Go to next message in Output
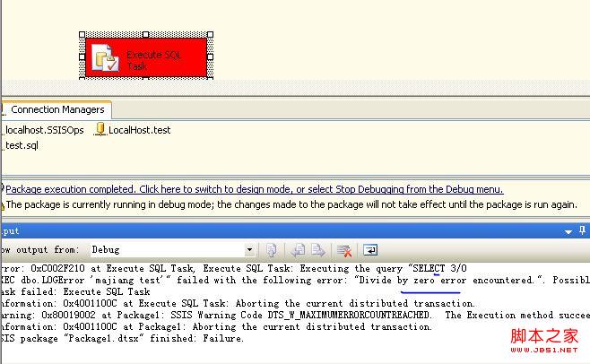 [317, 250]
